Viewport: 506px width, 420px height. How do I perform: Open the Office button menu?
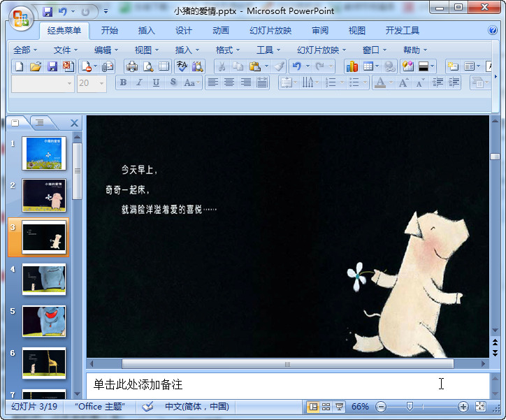21,18
